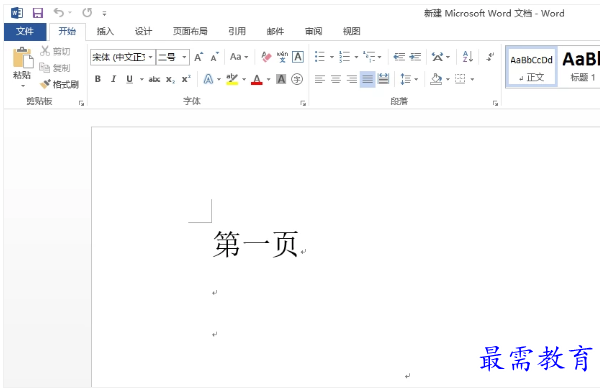The image size is (601, 390).
Task: Switch to the 邮件 tab
Action: pos(275,31)
